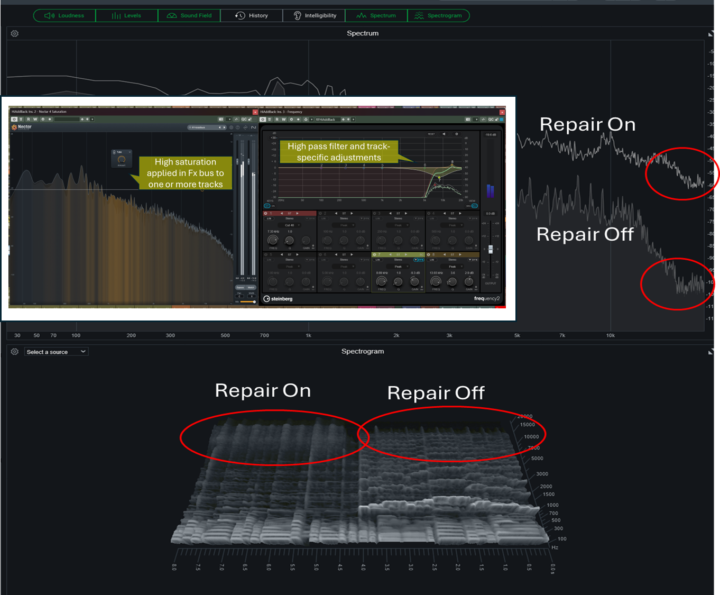Select the Saturation module tile in Nectar
The width and height of the screenshot is (720, 595).
tap(121, 158)
